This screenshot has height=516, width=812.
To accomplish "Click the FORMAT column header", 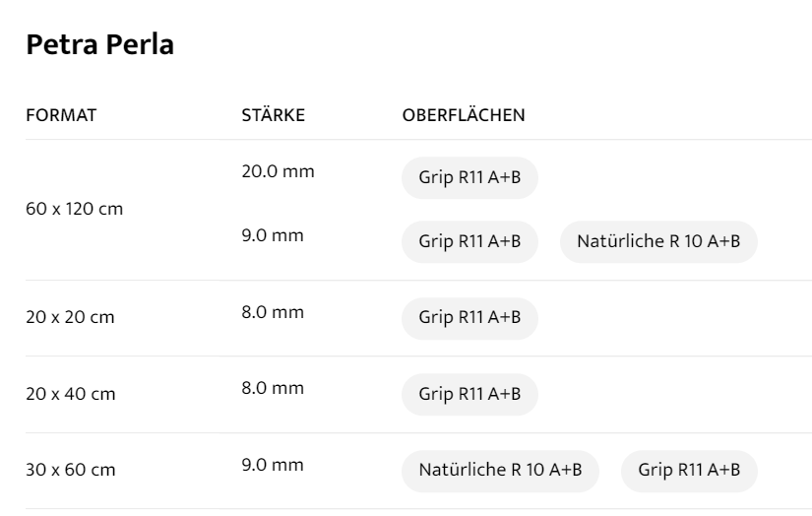I will [x=61, y=115].
